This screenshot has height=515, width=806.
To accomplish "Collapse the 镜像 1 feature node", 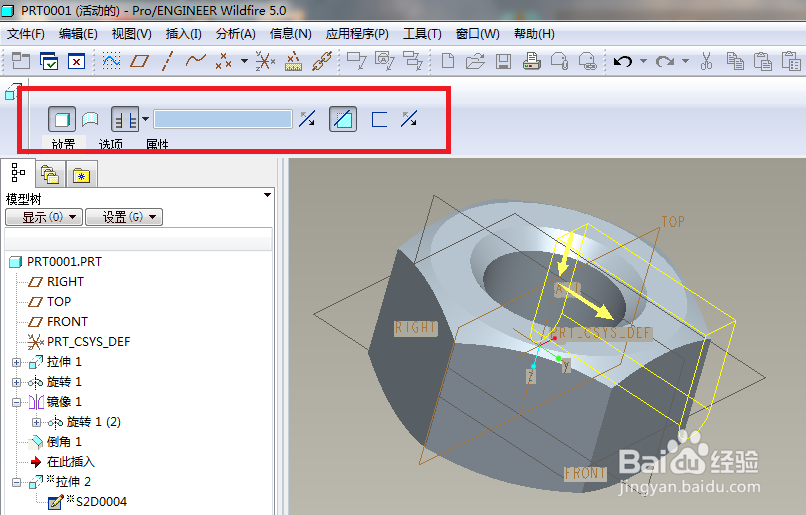I will pos(16,402).
